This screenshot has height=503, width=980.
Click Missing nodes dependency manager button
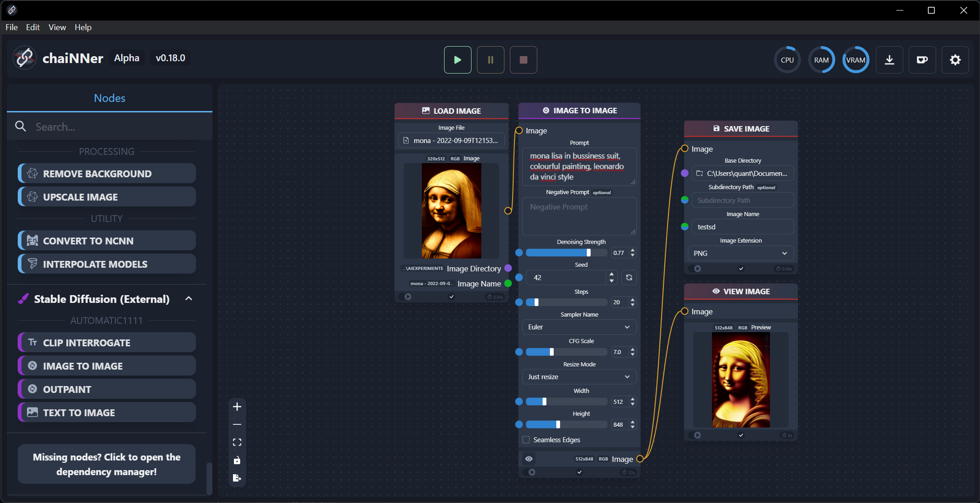(106, 464)
